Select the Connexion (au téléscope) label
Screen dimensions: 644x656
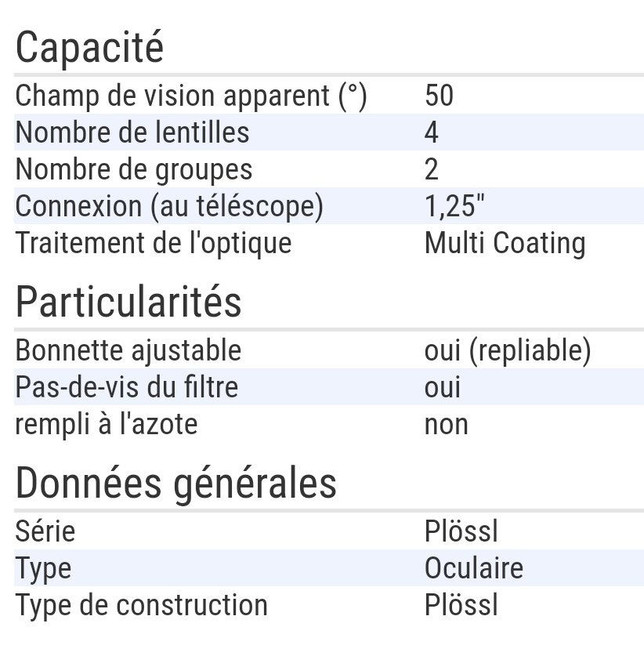point(169,206)
